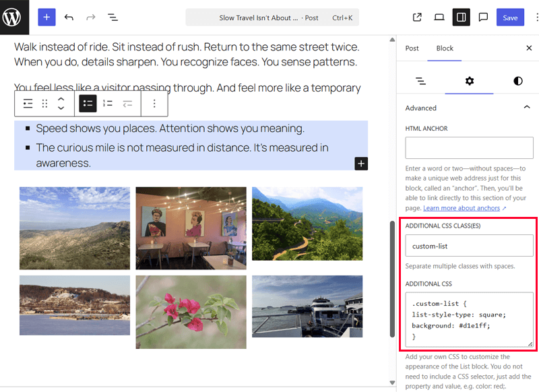Undo the last change
Viewport: 539px width, 392px height.
[x=69, y=18]
